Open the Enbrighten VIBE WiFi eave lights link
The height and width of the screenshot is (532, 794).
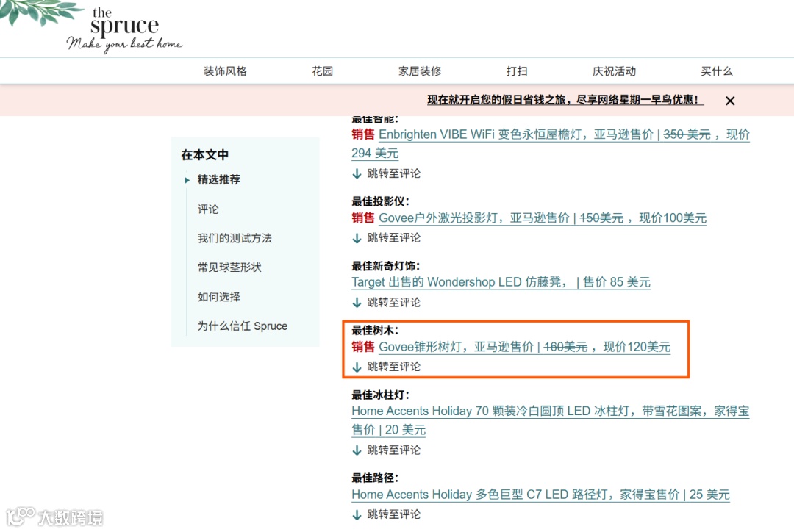[x=551, y=144]
